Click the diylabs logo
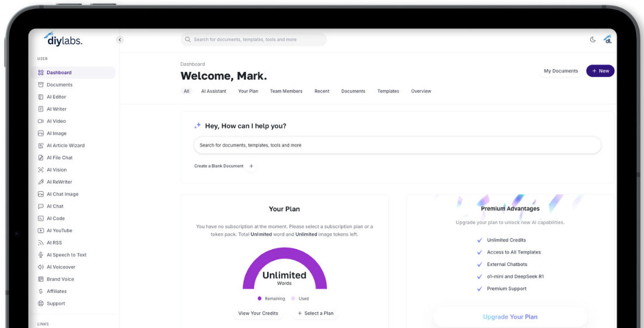644x328 pixels. pos(63,39)
